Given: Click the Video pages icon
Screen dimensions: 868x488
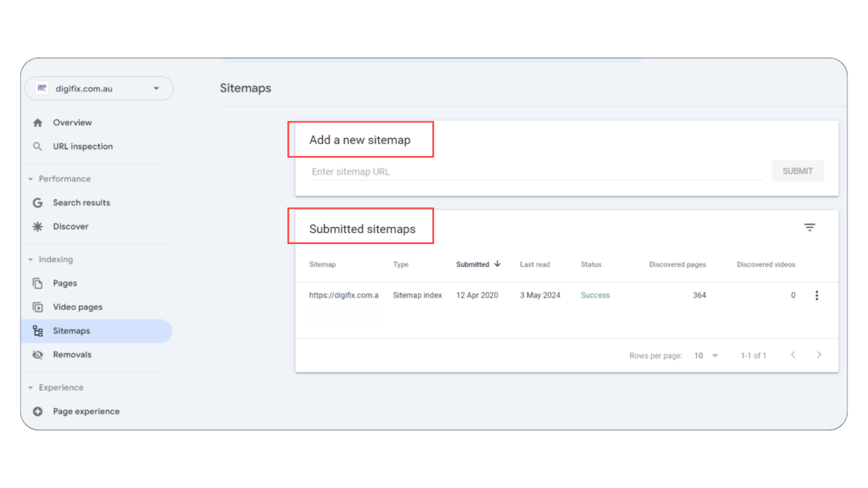Looking at the screenshot, I should 38,307.
